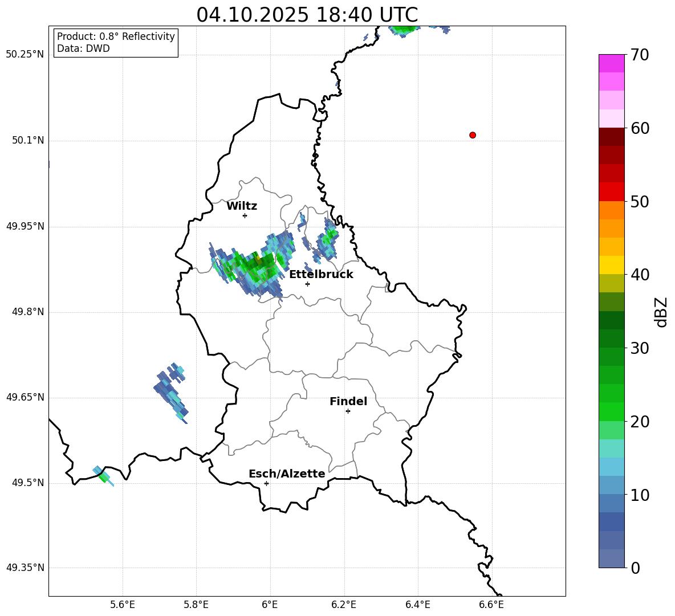This screenshot has height=616, width=675.
Task: Click the blue rain cell west of Luxembourg border
Action: click(171, 392)
